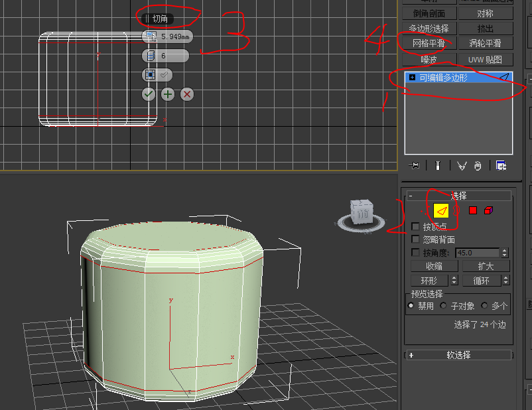Click the 45.0 angle input field
Image resolution: width=532 pixels, height=410 pixels.
pos(478,253)
